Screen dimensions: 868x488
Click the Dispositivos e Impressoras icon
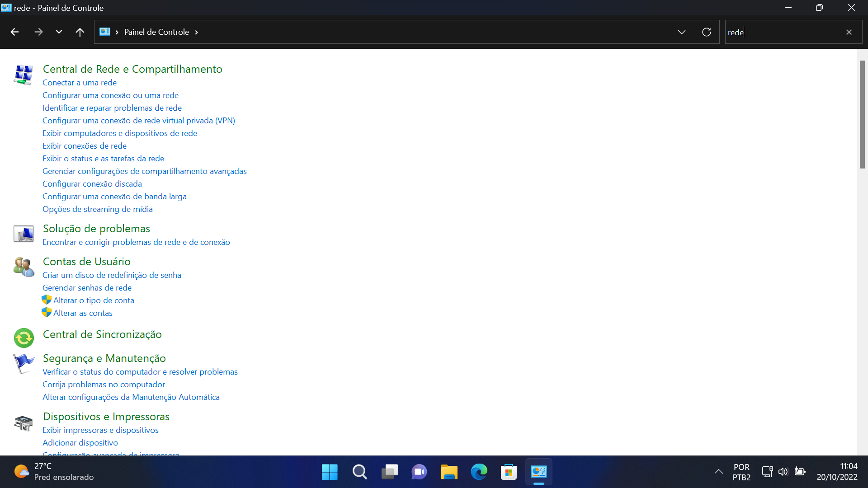(23, 423)
